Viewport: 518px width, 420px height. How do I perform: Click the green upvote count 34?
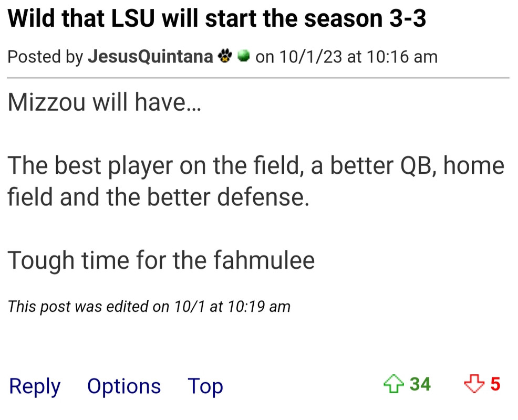(420, 384)
